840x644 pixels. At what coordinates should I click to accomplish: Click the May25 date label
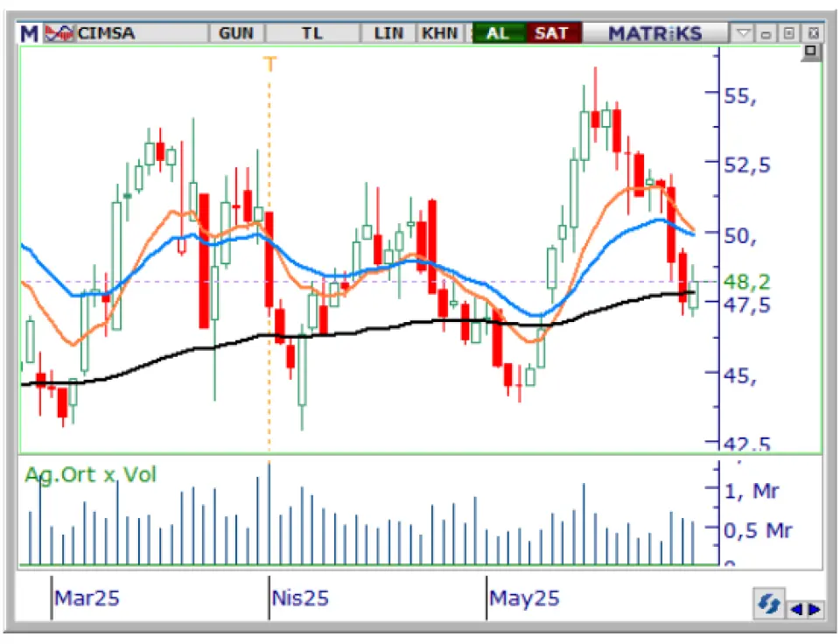pyautogui.click(x=524, y=598)
